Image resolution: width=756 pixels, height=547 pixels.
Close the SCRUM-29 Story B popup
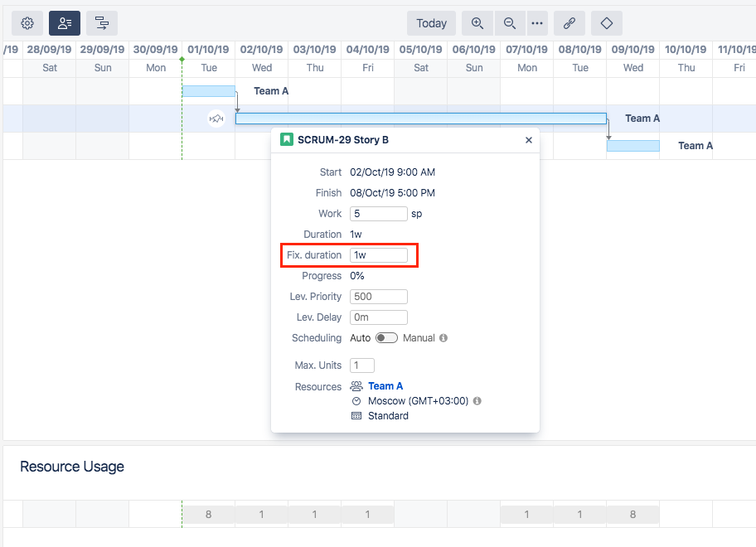pyautogui.click(x=529, y=140)
